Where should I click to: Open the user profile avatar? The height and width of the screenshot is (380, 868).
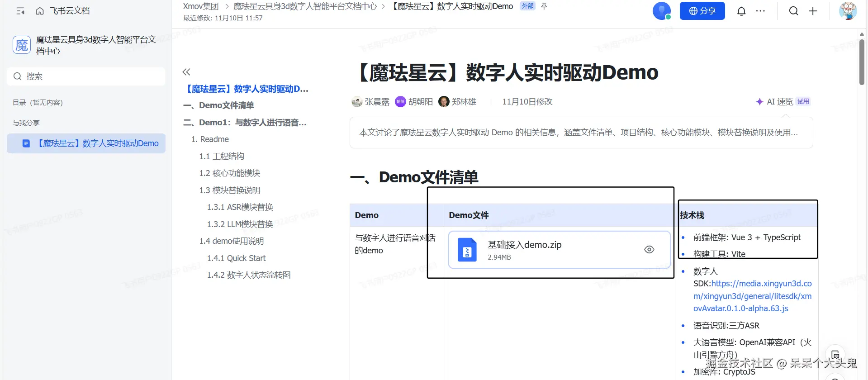(x=848, y=11)
